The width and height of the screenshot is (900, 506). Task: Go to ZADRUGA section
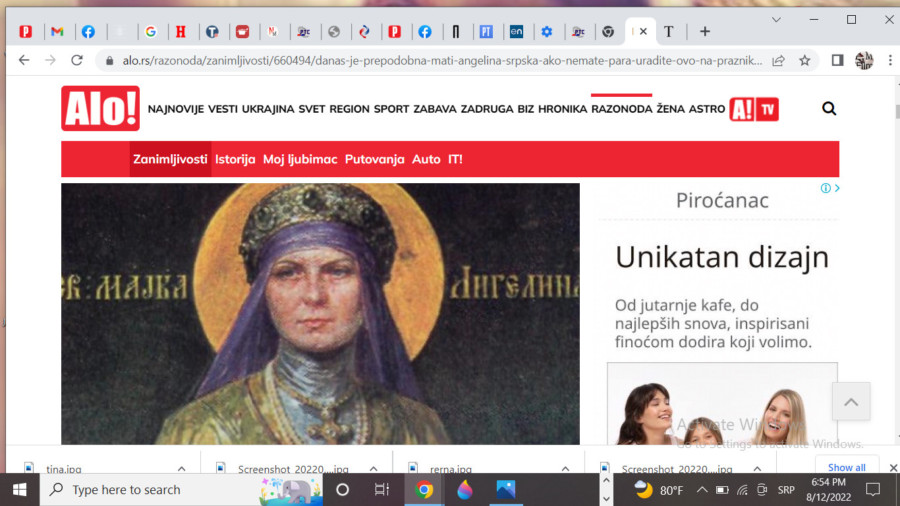coord(487,109)
